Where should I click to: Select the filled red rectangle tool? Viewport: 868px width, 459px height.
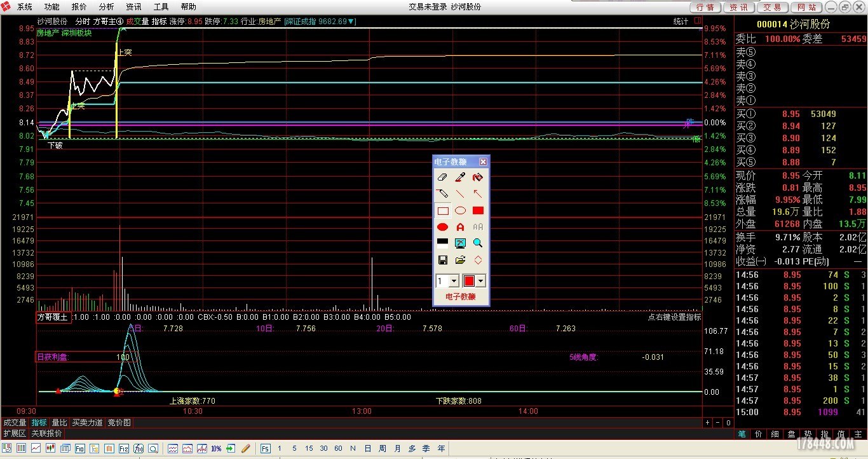478,210
